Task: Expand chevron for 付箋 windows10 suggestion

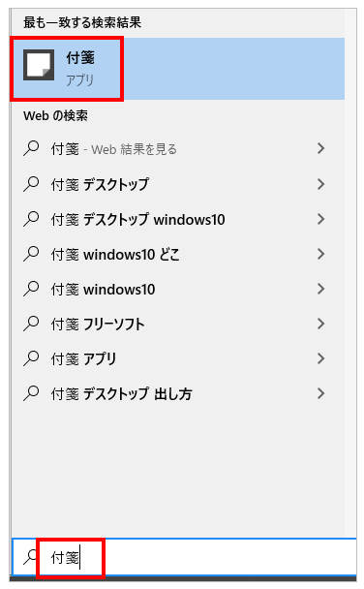Action: point(320,289)
